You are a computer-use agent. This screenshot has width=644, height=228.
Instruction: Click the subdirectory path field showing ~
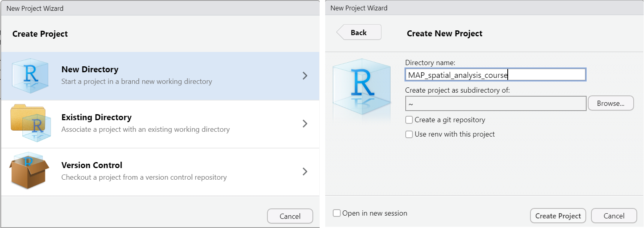(x=495, y=103)
